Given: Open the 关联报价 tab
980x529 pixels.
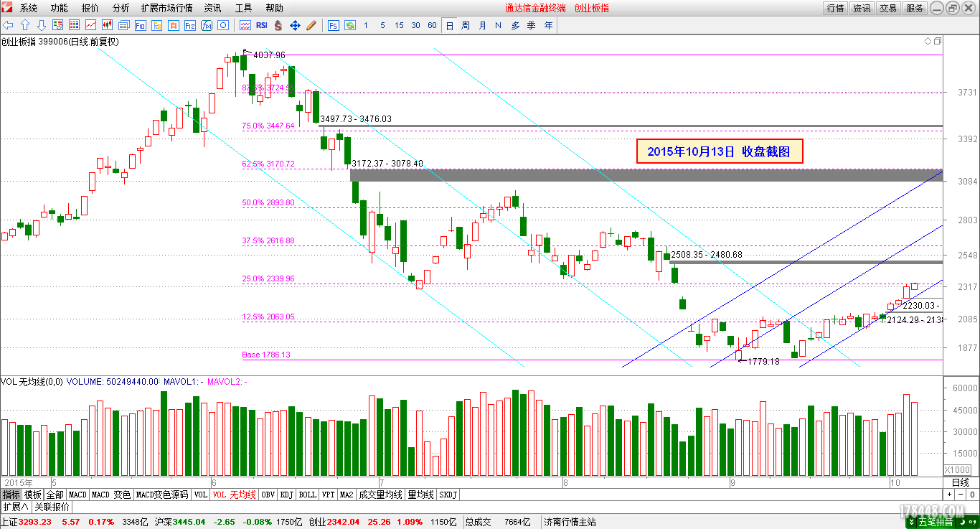Looking at the screenshot, I should click(x=52, y=507).
